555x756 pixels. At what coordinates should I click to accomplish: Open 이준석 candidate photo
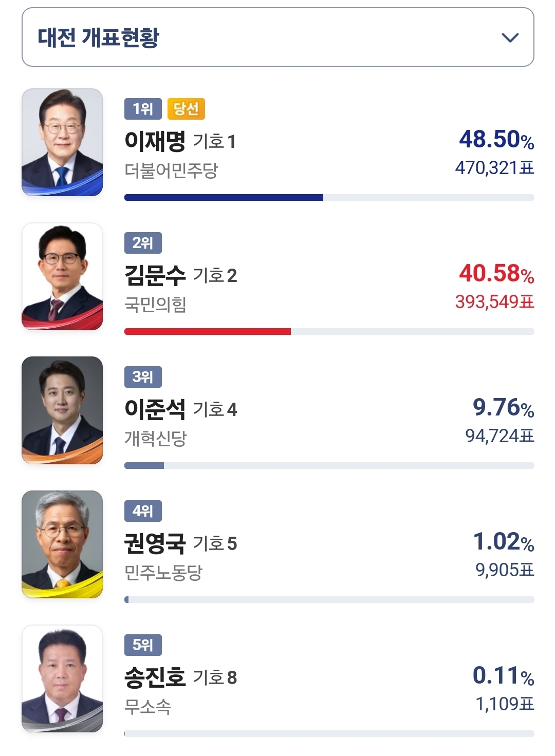click(62, 410)
